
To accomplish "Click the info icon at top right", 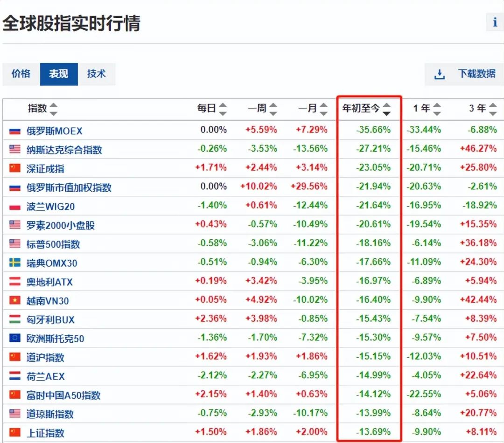I will (495, 22).
